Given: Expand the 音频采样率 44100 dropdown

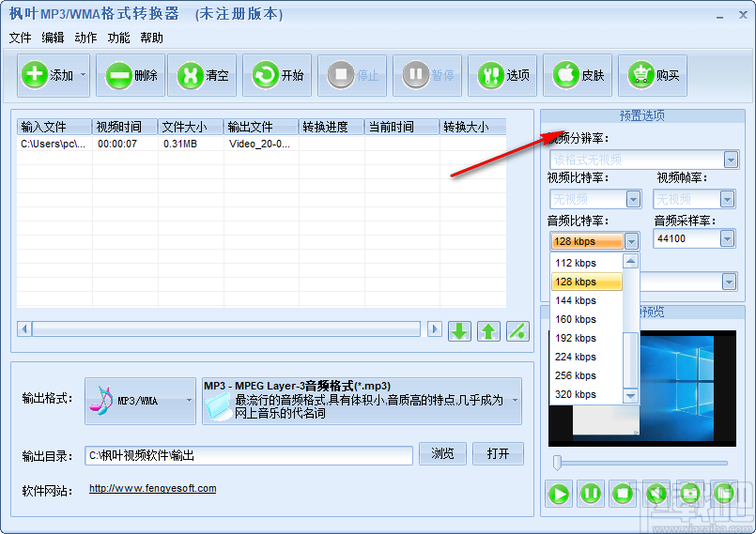Looking at the screenshot, I should tap(727, 238).
